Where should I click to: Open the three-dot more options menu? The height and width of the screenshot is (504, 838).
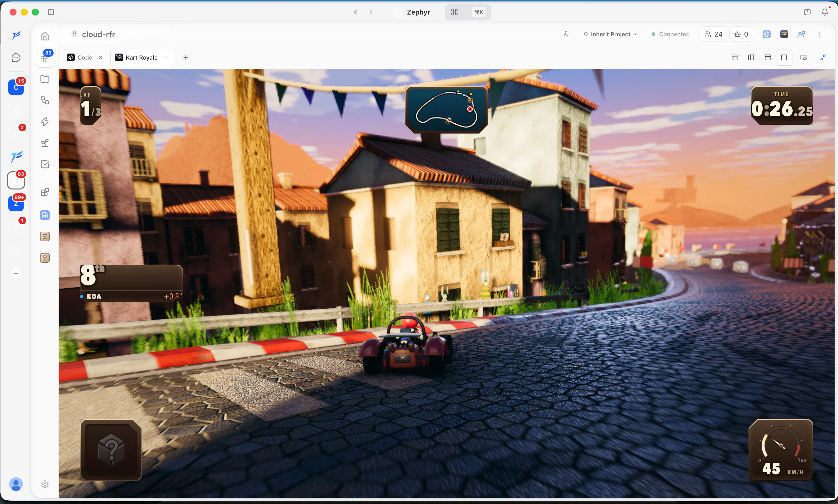(x=819, y=34)
